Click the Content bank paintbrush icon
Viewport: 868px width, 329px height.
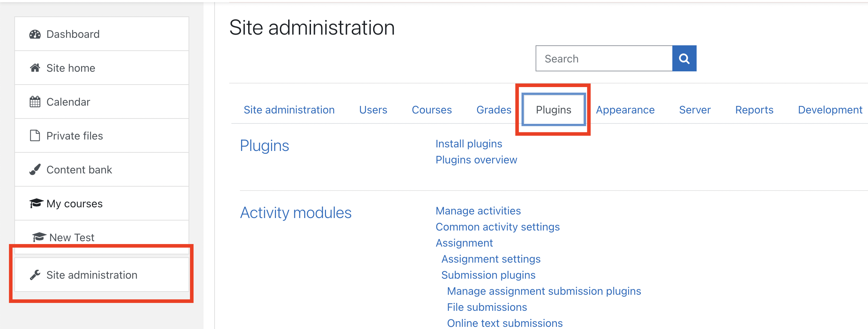[x=35, y=169]
